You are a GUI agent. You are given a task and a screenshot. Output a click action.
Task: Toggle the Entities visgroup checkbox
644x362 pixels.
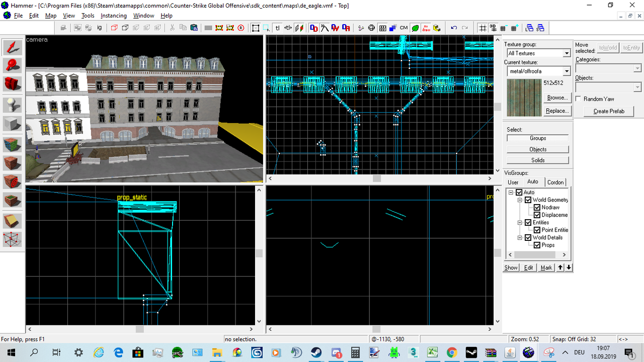pos(528,223)
